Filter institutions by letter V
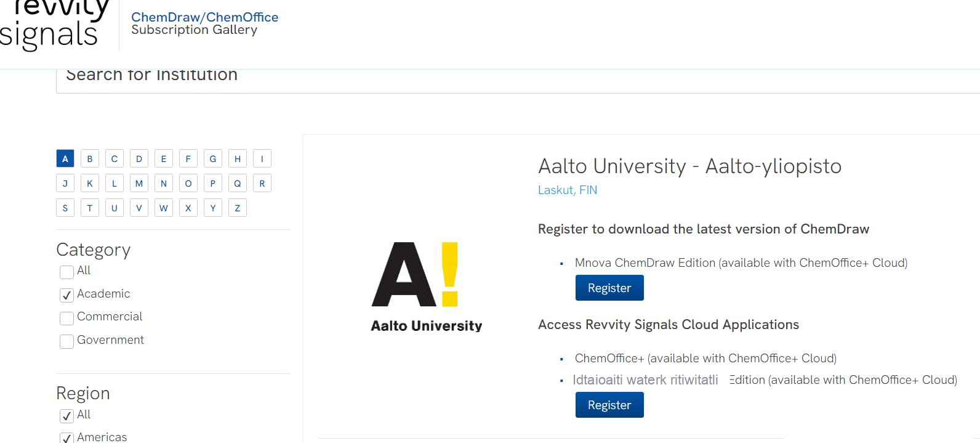The image size is (980, 443). click(x=139, y=208)
